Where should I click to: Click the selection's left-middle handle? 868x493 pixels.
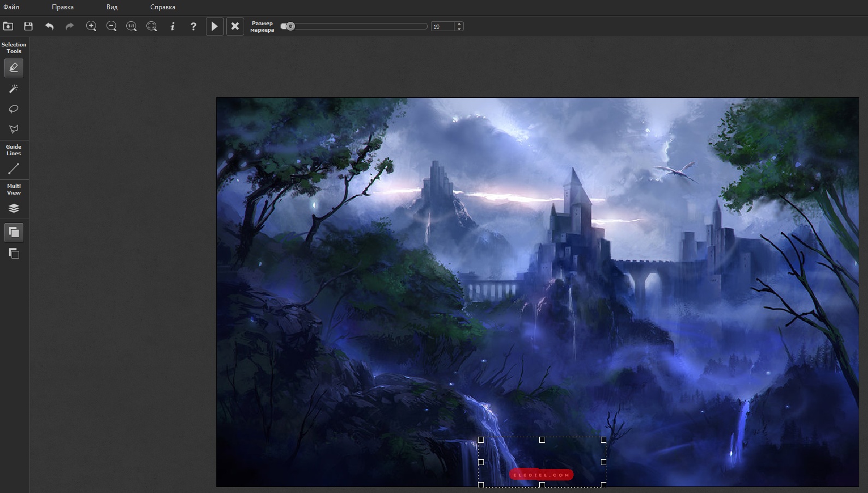(481, 462)
